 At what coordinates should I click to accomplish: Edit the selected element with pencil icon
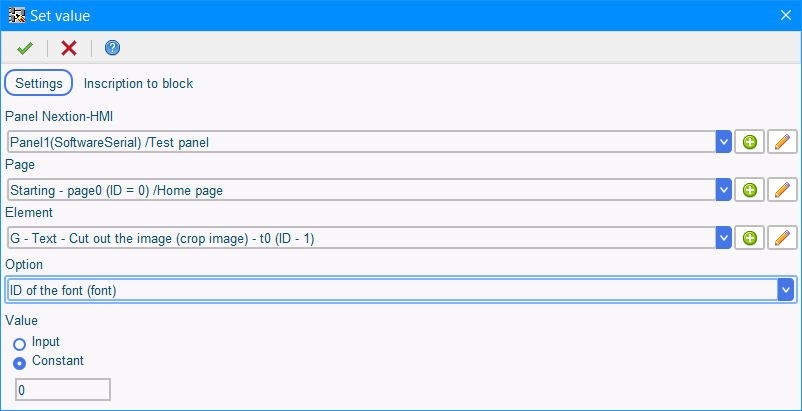pos(782,238)
